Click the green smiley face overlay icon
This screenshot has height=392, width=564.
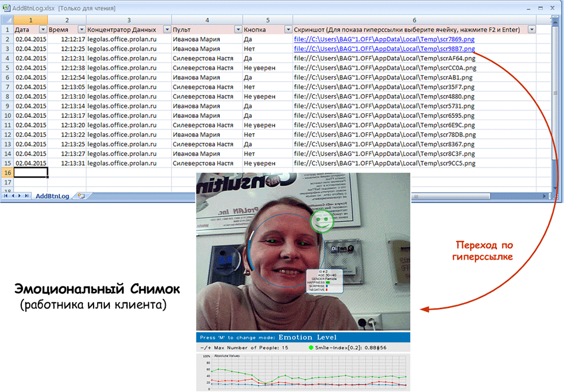[321, 221]
